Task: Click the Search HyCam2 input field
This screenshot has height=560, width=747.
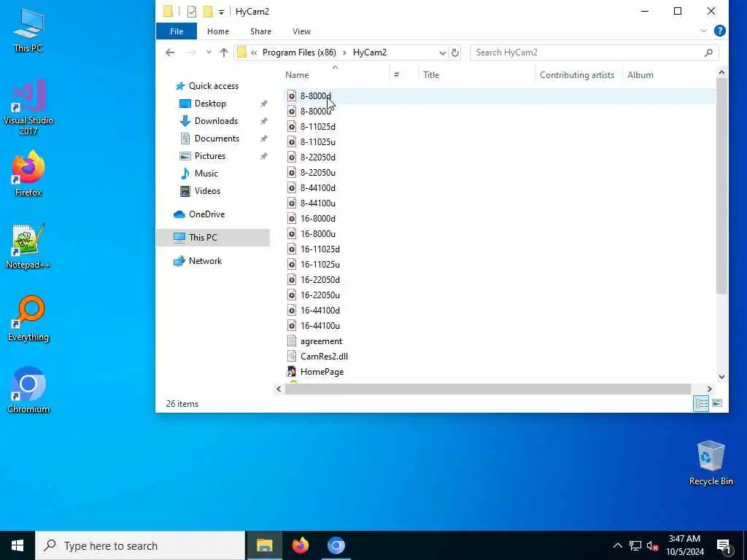Action: click(x=587, y=52)
